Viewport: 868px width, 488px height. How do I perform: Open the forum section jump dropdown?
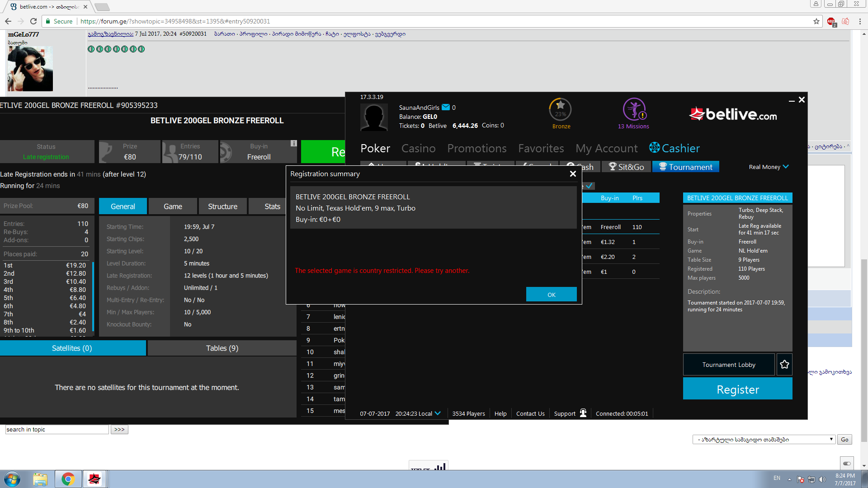click(x=764, y=440)
